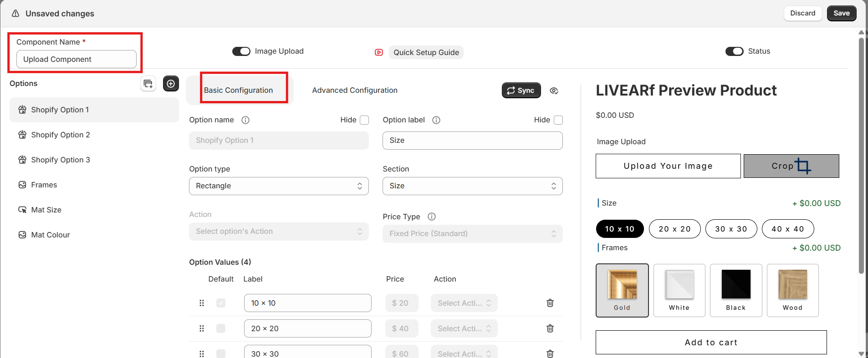Check Hide for Option label

558,120
